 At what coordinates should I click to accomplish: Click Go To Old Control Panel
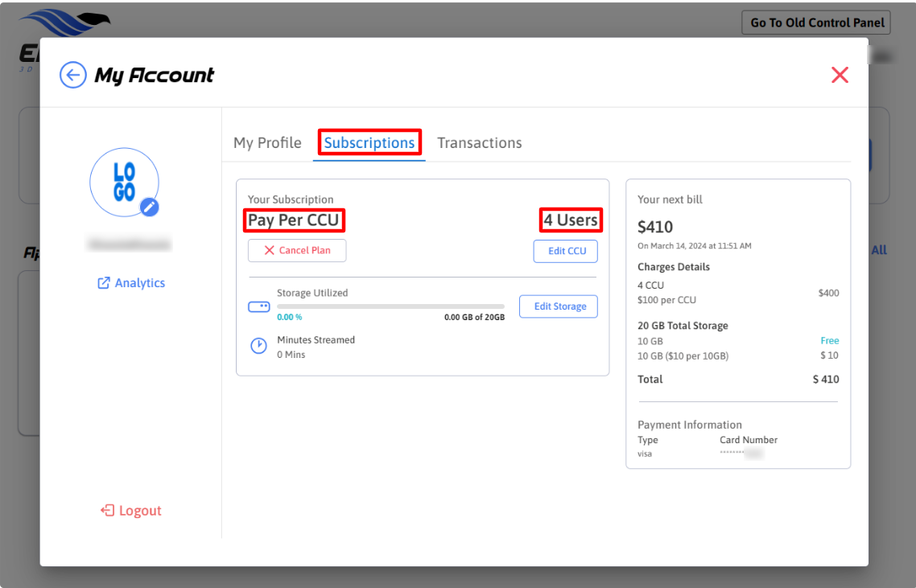816,23
